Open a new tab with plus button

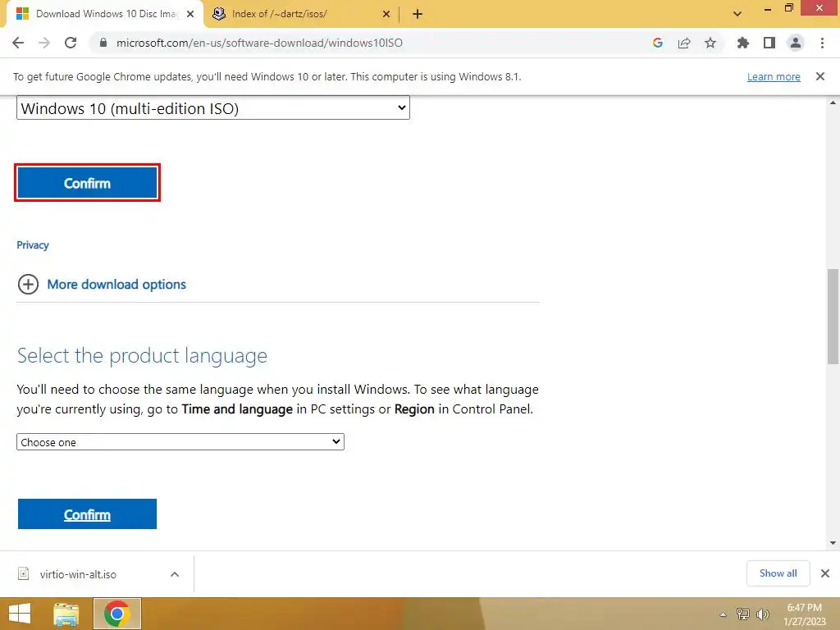click(418, 14)
